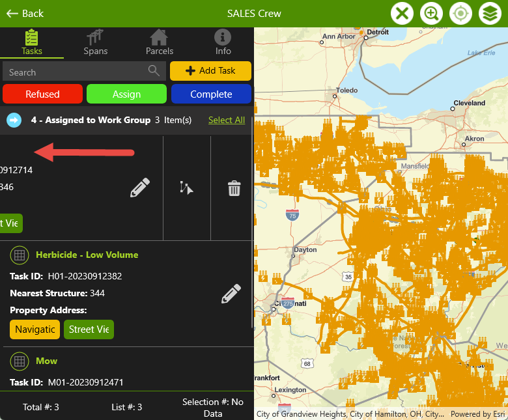
Task: Click the search magnifier icon
Action: click(154, 71)
